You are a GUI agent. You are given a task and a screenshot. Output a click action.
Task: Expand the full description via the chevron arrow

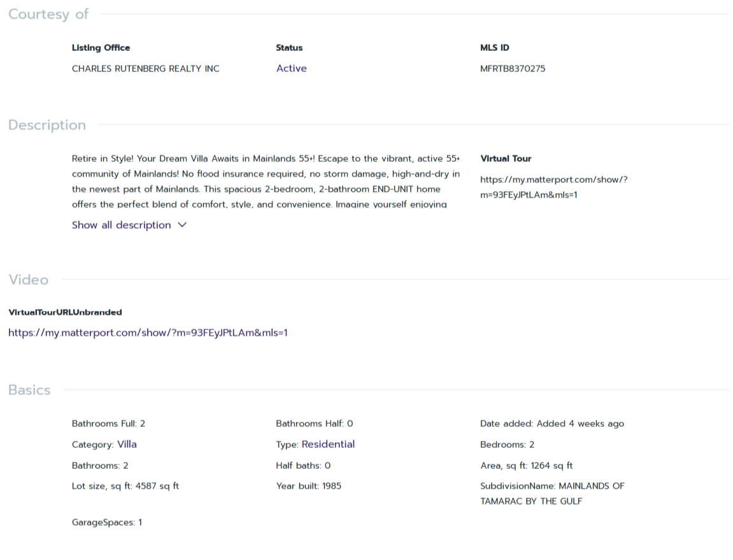click(182, 225)
